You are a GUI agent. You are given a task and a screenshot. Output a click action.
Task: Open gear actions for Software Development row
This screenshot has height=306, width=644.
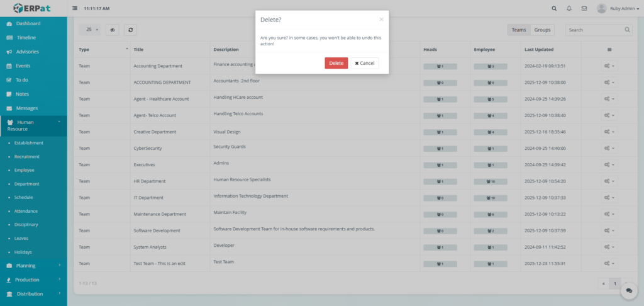pyautogui.click(x=609, y=230)
